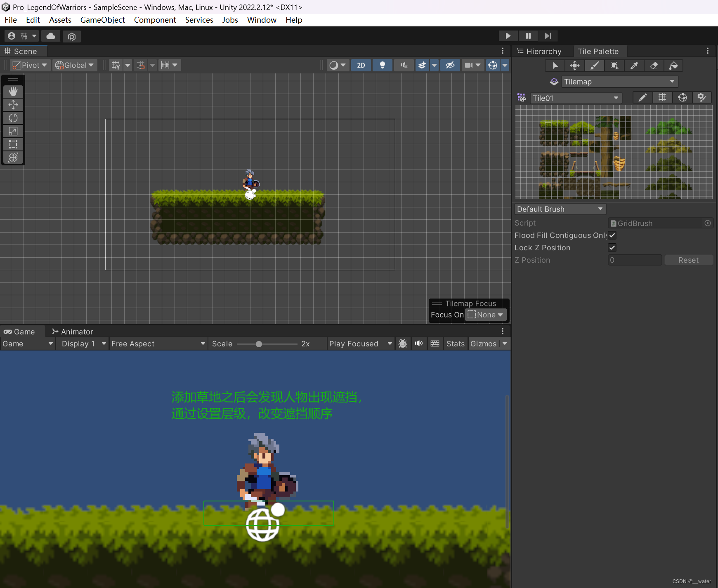Click the Game view Scale slider
The height and width of the screenshot is (588, 718).
(x=267, y=344)
